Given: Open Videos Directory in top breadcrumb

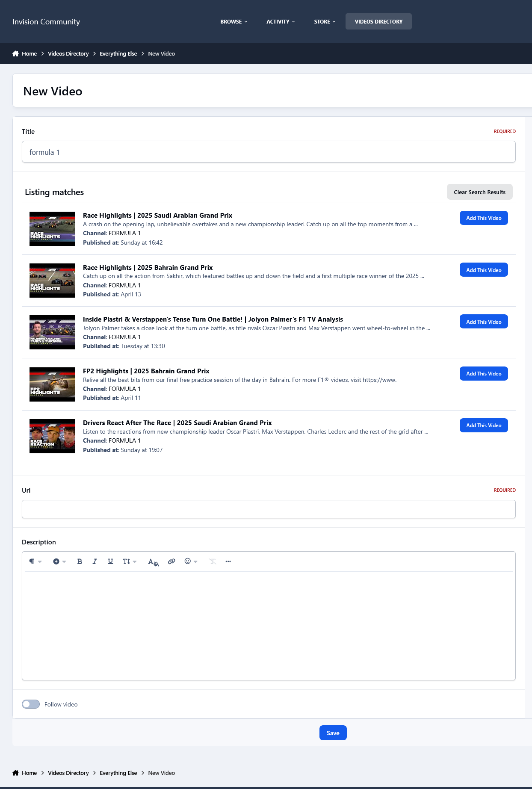Looking at the screenshot, I should [x=68, y=53].
